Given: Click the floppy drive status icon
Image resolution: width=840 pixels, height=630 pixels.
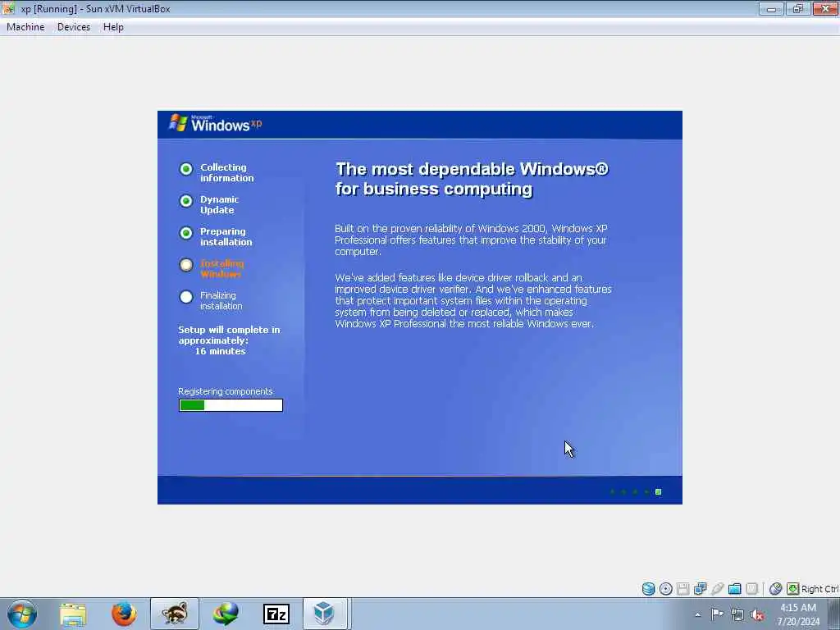Looking at the screenshot, I should tap(682, 589).
